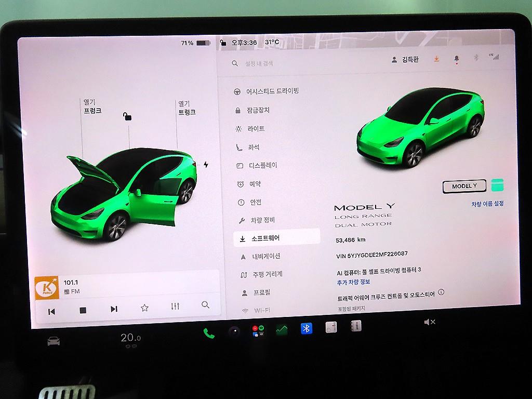Tap the Bluetooth icon in top bar
Image resolution: width=532 pixels, height=399 pixels.
476,58
